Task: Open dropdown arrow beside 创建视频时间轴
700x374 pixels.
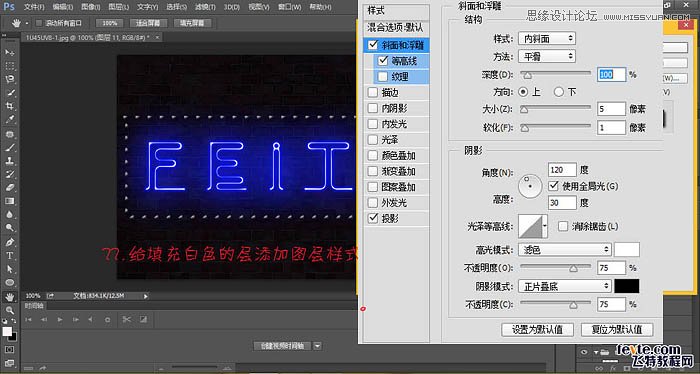Action: (317, 346)
